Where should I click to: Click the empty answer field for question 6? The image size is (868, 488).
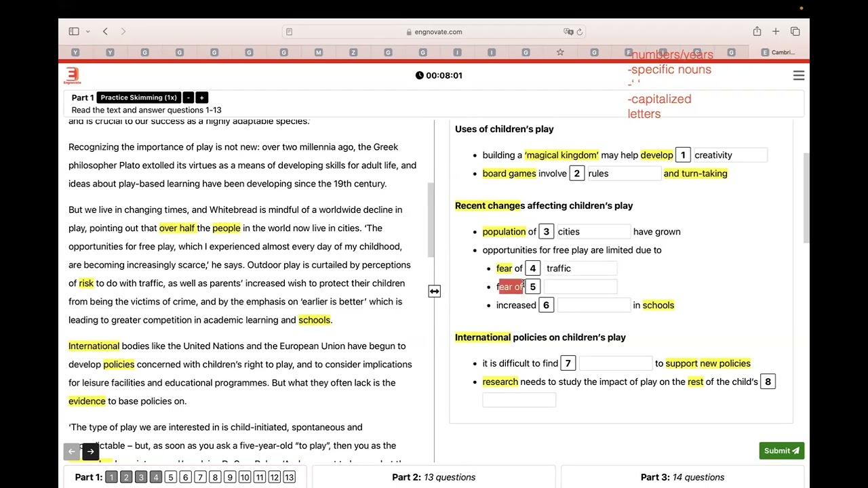pyautogui.click(x=594, y=305)
